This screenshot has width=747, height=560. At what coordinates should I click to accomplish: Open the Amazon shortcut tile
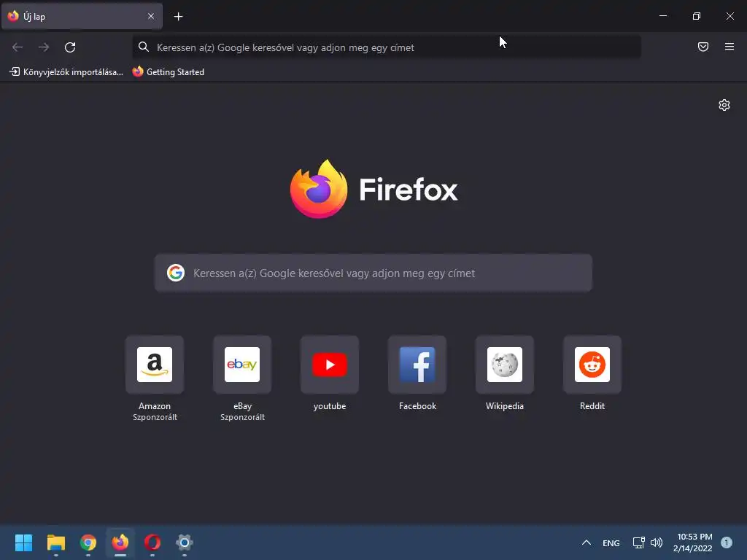[155, 365]
